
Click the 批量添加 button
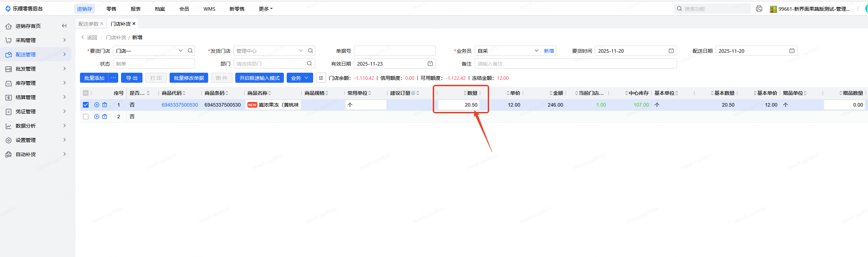coord(94,78)
